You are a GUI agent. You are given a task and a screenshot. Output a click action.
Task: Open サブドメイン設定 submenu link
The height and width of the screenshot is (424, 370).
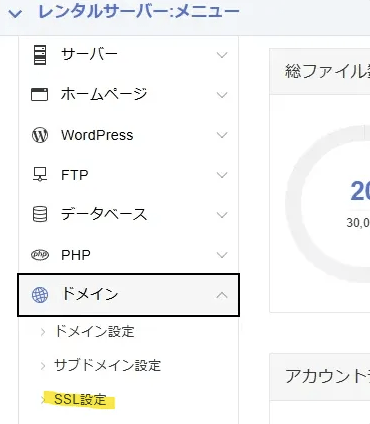point(107,365)
